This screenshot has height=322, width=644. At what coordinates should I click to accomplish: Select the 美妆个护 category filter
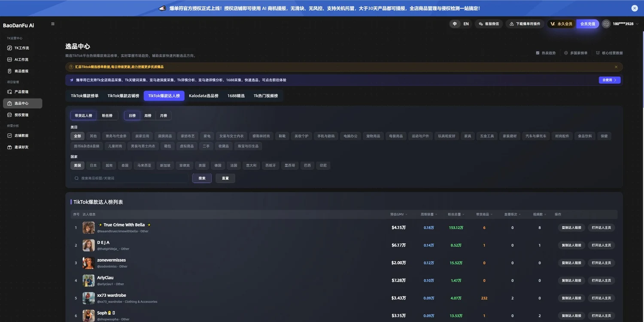tap(301, 136)
